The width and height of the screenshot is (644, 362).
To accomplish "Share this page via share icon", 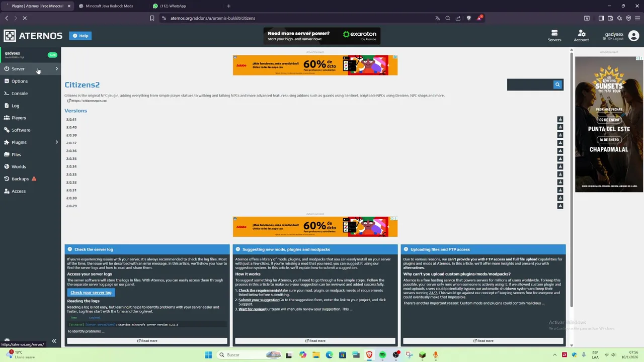I will pyautogui.click(x=458, y=18).
